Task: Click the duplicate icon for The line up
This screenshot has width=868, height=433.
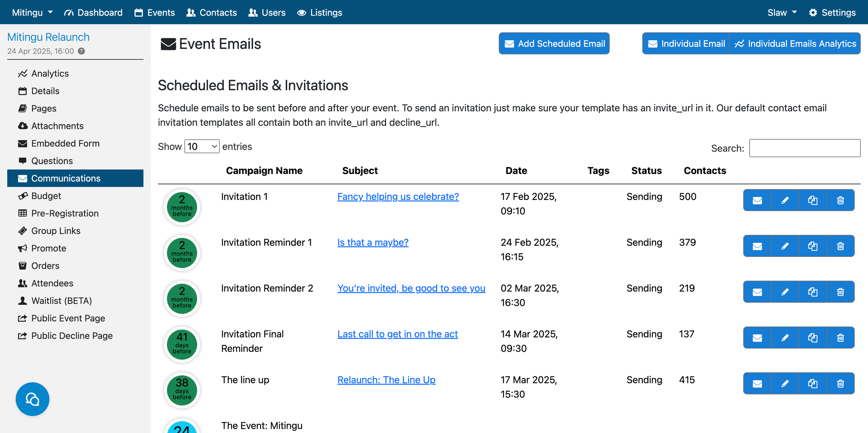Action: tap(812, 384)
